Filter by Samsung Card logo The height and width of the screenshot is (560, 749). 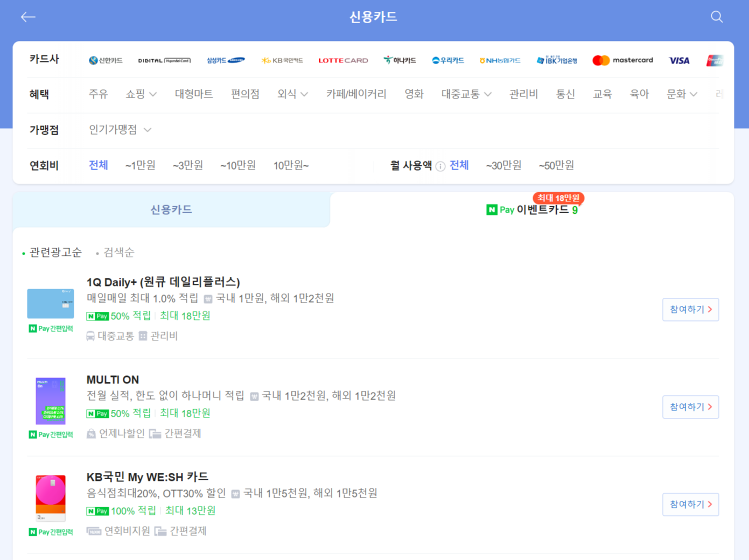226,60
